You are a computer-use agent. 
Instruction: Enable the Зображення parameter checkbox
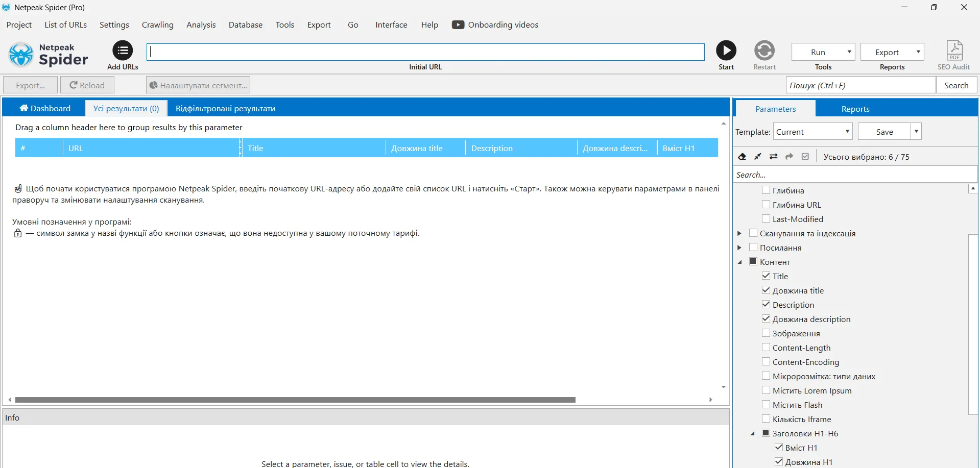(x=766, y=333)
